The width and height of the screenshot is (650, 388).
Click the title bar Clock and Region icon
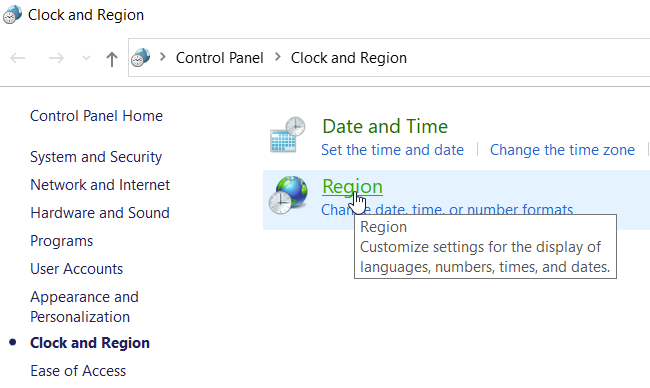(12, 15)
